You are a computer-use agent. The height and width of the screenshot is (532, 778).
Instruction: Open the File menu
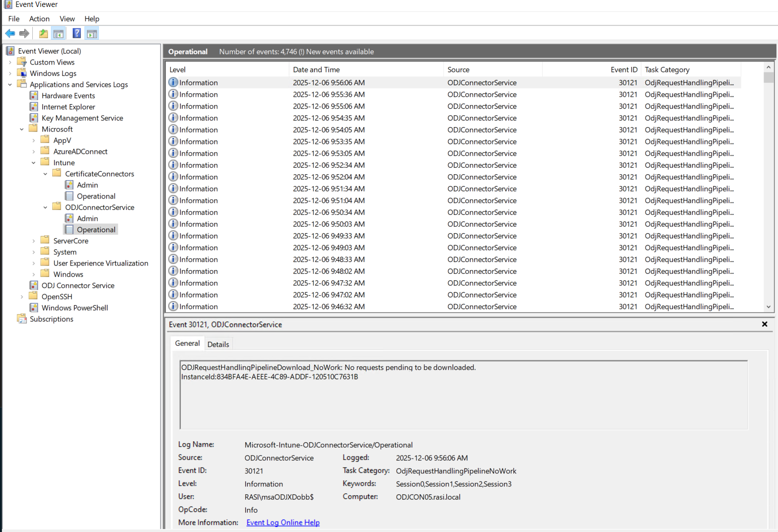(x=14, y=19)
